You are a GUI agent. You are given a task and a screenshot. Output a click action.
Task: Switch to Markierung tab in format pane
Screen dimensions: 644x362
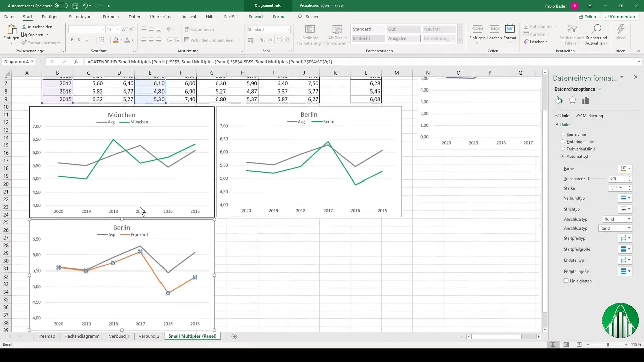tap(590, 116)
